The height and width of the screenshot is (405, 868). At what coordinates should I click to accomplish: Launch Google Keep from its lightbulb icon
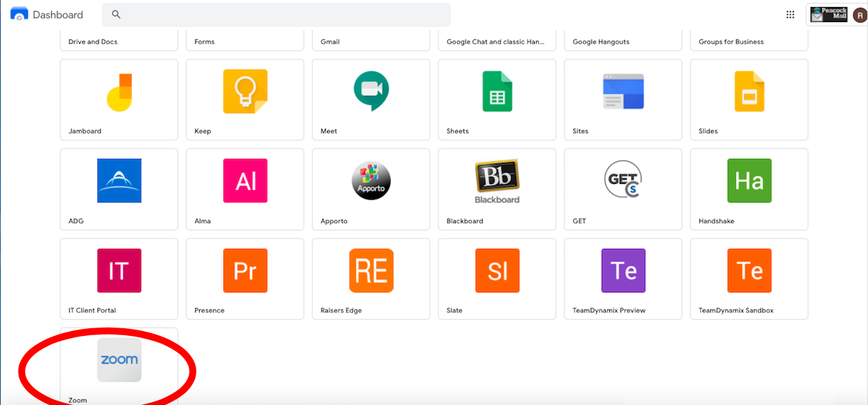click(245, 91)
